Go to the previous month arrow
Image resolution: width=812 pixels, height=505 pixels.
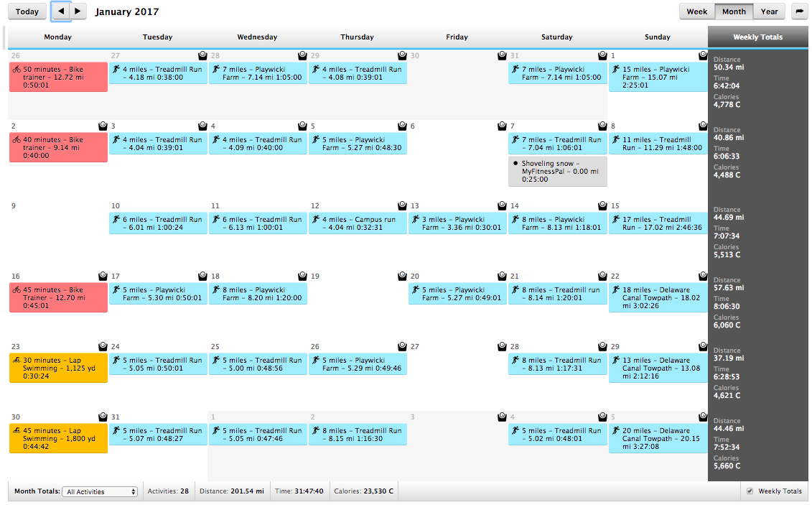coord(61,11)
